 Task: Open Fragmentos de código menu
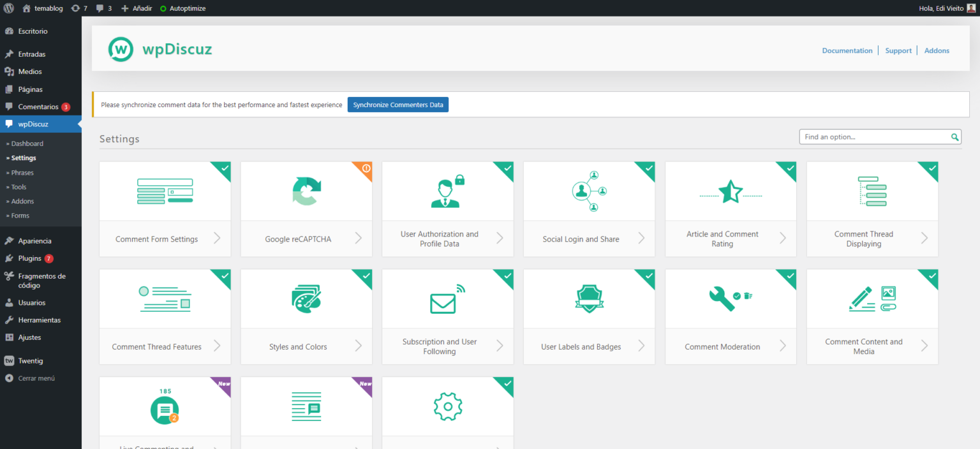click(41, 281)
